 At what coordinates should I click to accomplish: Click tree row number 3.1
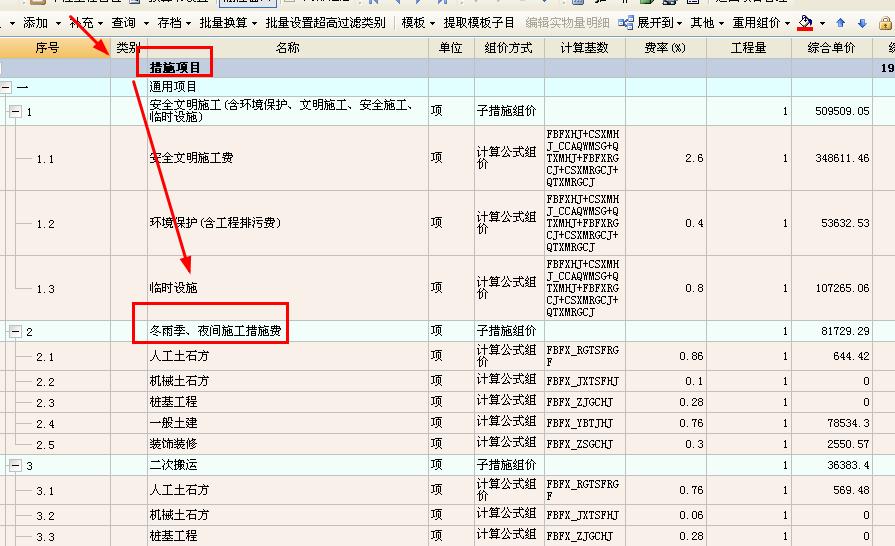[x=46, y=491]
